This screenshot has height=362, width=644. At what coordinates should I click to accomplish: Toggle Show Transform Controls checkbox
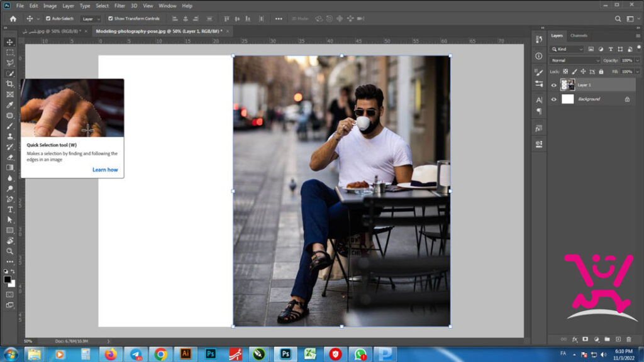111,18
